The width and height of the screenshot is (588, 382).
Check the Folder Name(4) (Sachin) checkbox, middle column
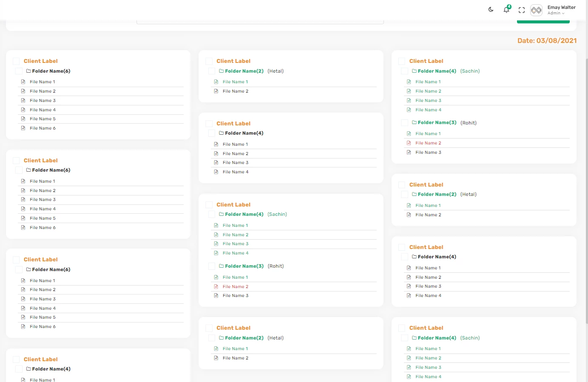[x=211, y=215]
